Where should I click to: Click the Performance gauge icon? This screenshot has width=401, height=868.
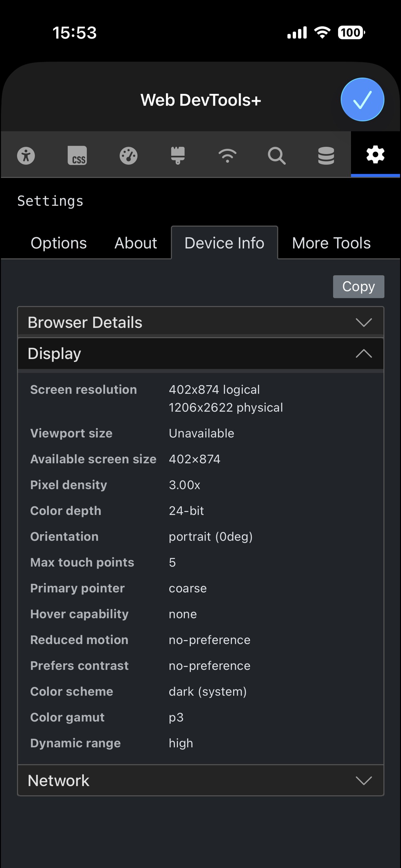tap(128, 155)
